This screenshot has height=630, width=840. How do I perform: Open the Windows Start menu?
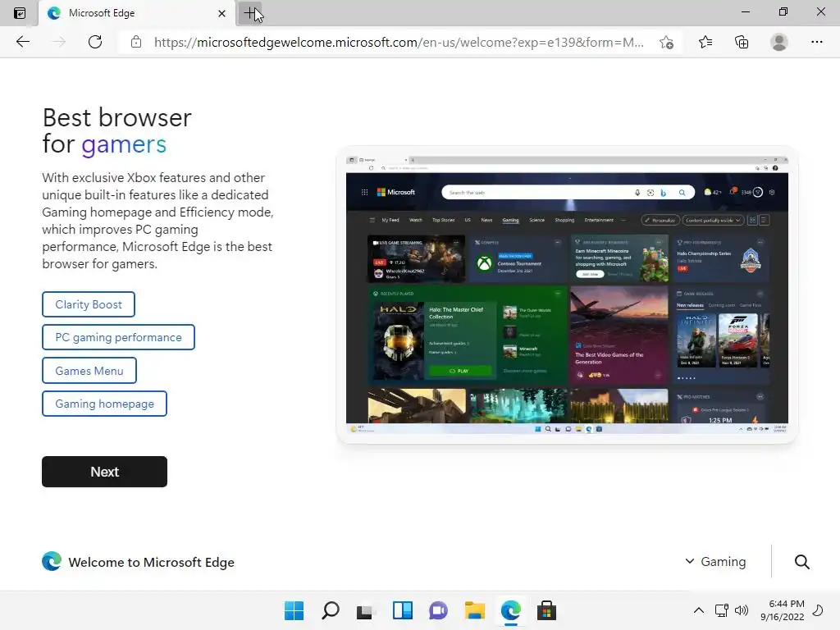[294, 610]
